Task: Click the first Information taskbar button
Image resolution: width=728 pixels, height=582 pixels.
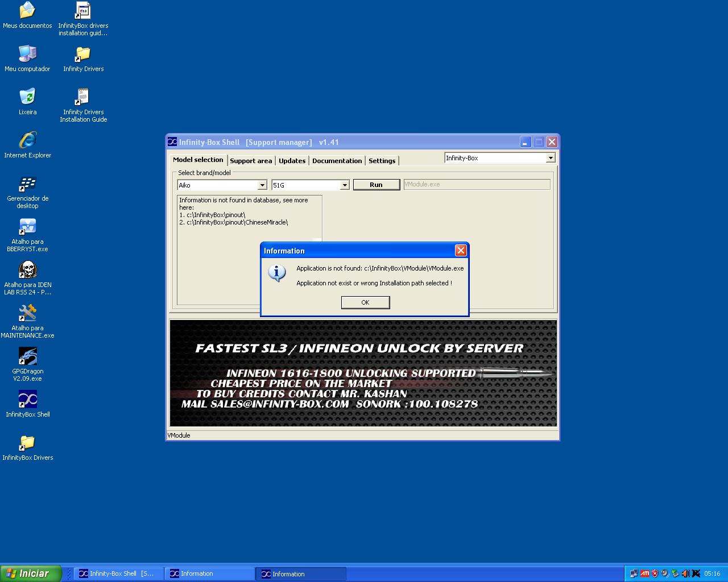Action: click(210, 573)
